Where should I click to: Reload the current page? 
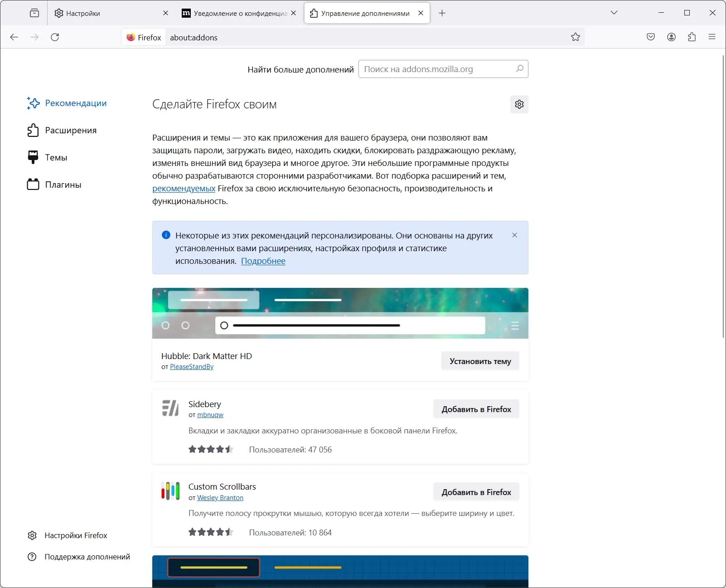[x=55, y=37]
